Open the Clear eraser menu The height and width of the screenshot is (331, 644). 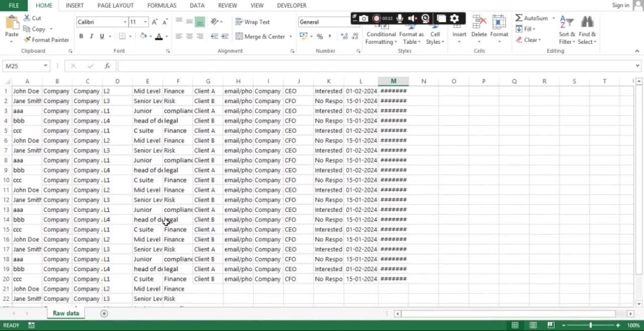528,40
